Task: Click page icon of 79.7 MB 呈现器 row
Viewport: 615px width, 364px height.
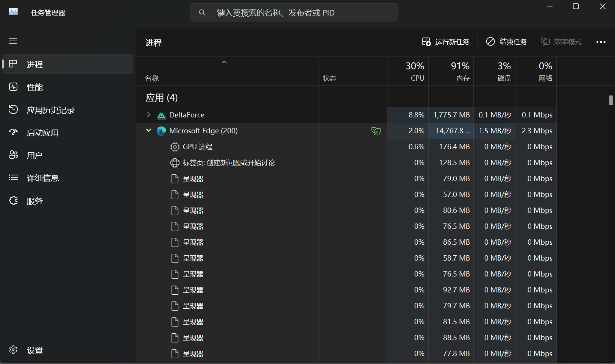Action: 175,306
